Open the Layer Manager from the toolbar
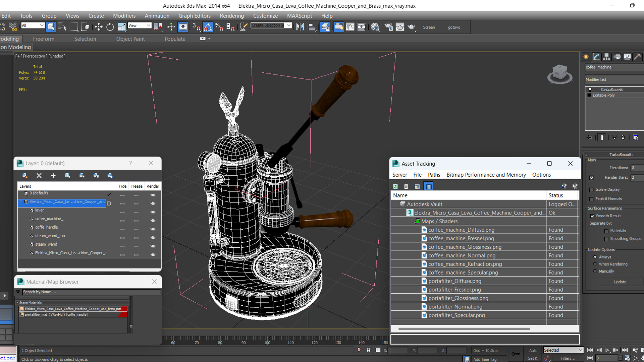The height and width of the screenshot is (362, 644). coord(325,27)
